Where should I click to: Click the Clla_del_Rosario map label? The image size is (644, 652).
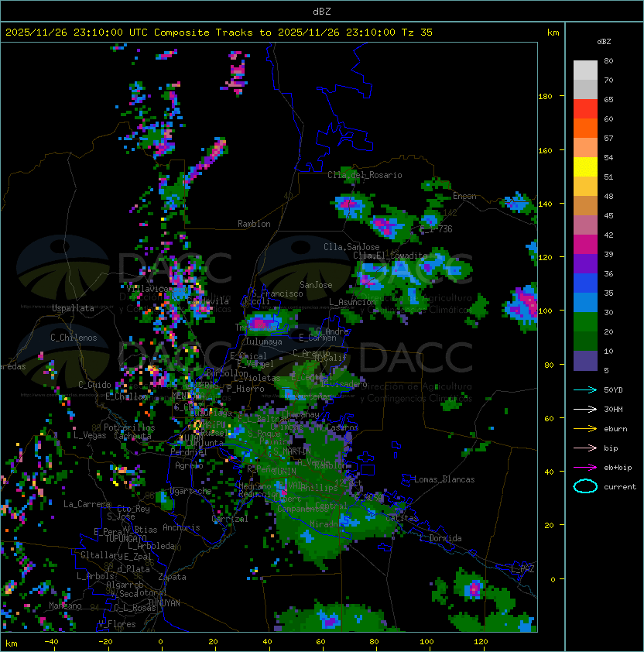(365, 175)
